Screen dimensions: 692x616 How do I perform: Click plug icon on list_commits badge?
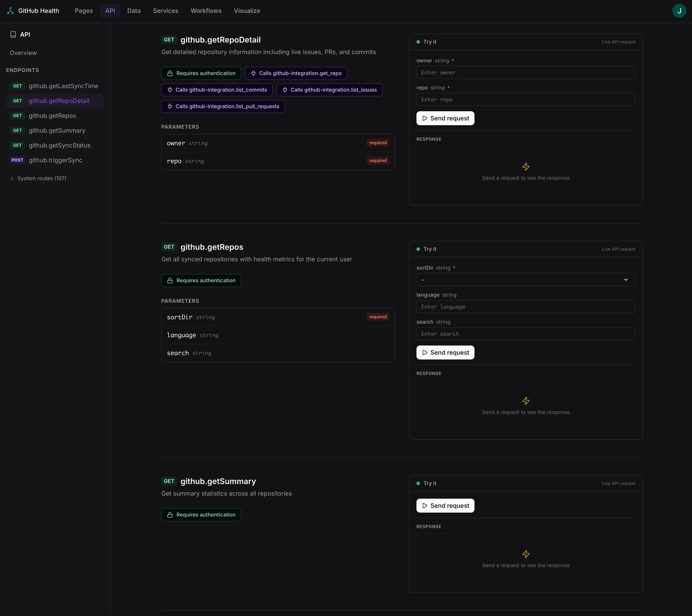click(x=170, y=90)
